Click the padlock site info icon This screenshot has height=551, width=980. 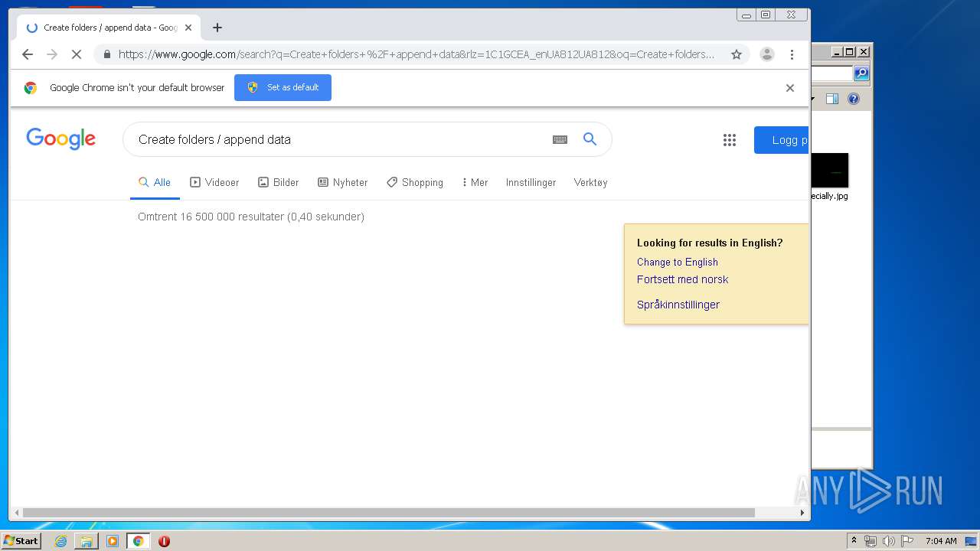click(106, 54)
